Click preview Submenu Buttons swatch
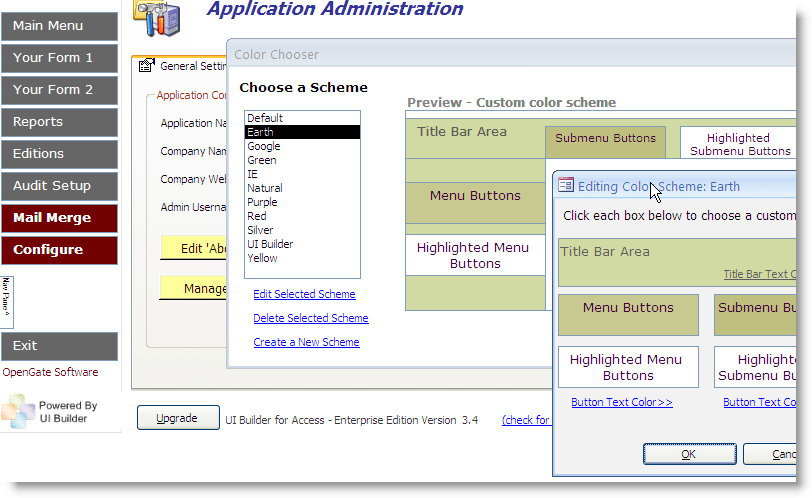Screen dimensions: 812x498 (x=605, y=141)
